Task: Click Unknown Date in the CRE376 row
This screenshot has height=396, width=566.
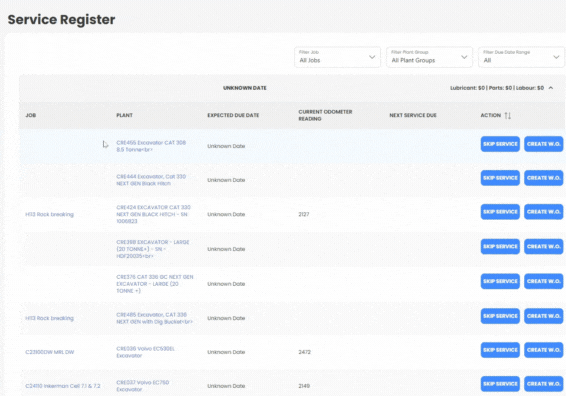Action: coord(226,284)
